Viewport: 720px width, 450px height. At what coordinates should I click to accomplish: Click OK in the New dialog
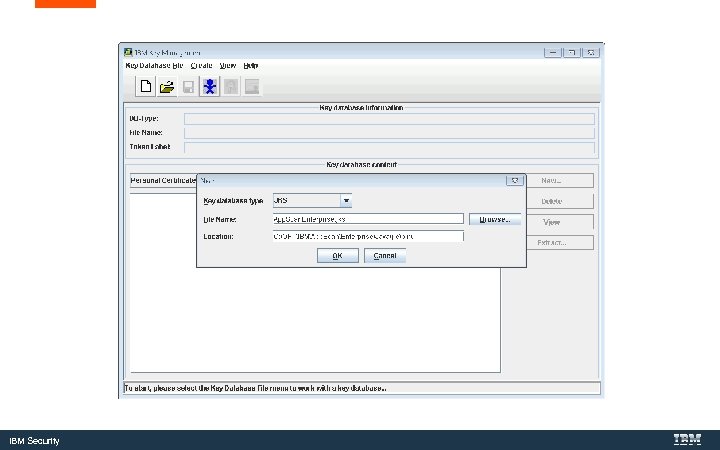tap(338, 256)
